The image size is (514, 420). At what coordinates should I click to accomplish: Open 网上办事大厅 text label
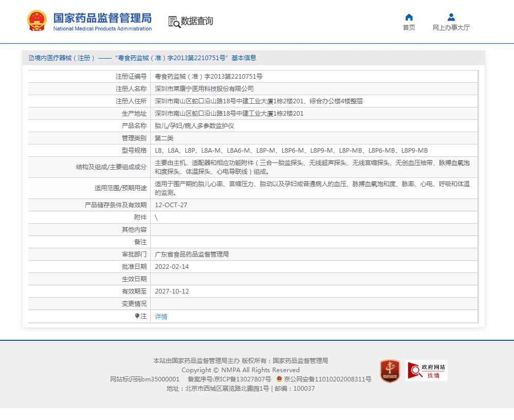[x=451, y=28]
